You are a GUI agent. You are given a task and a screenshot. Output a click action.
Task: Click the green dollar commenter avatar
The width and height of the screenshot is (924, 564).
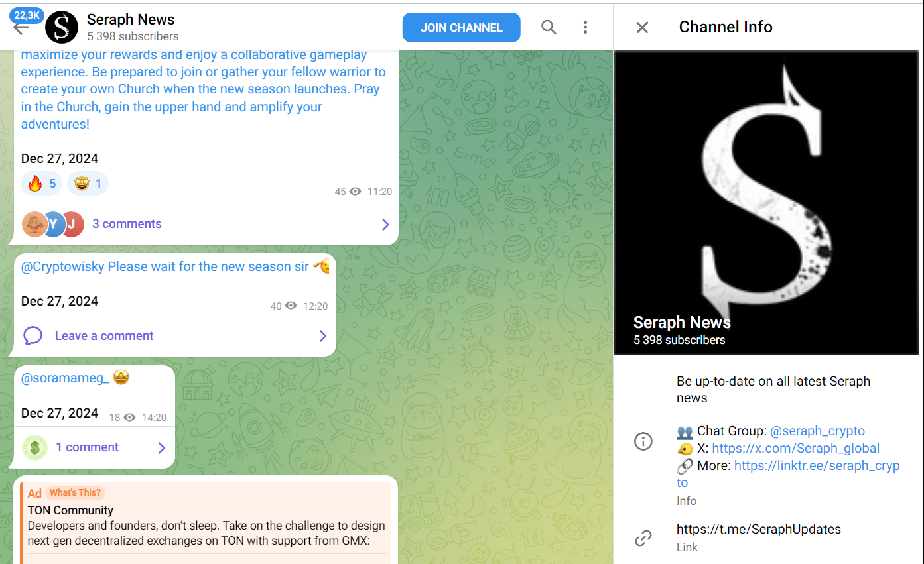[34, 448]
